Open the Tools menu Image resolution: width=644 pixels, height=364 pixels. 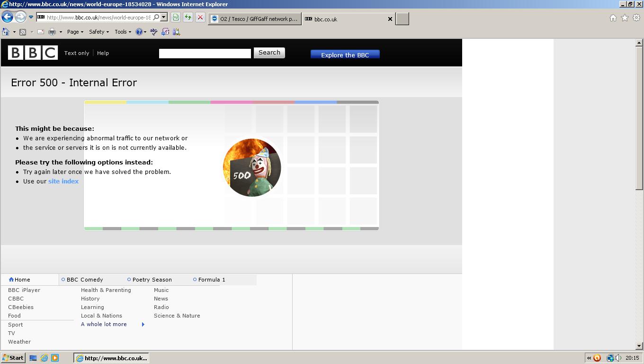tap(123, 32)
